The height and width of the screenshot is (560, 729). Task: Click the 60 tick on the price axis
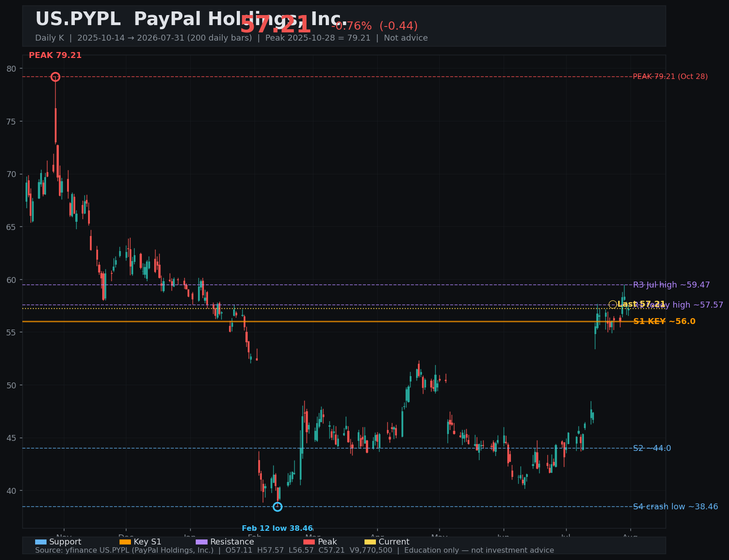[11, 280]
